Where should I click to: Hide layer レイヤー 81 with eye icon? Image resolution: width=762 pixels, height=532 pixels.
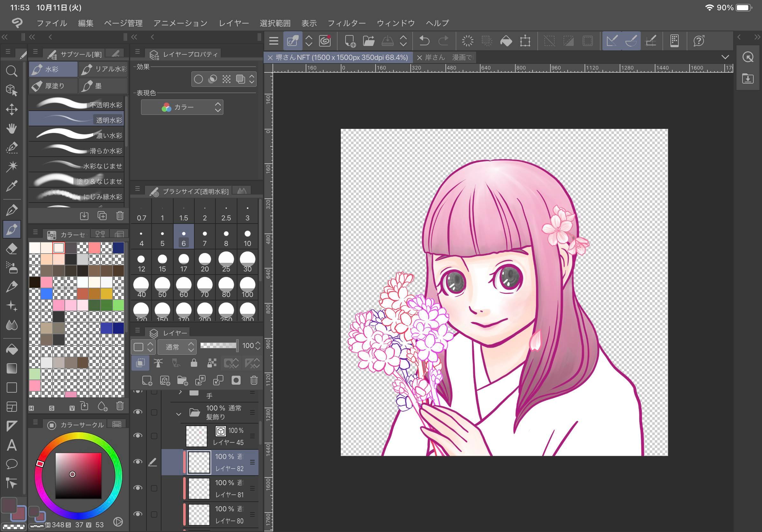[x=138, y=488]
